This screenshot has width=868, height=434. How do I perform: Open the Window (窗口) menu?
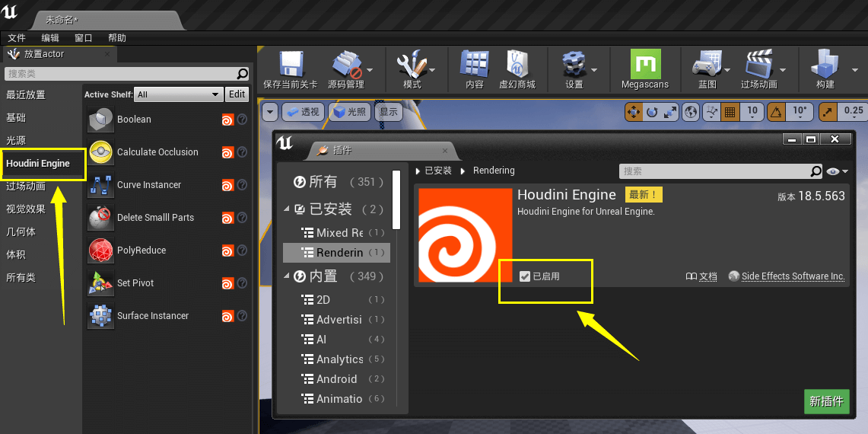[84, 38]
